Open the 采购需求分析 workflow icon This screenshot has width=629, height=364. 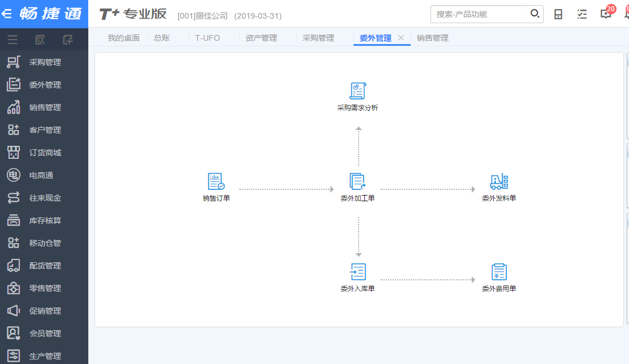pos(357,92)
